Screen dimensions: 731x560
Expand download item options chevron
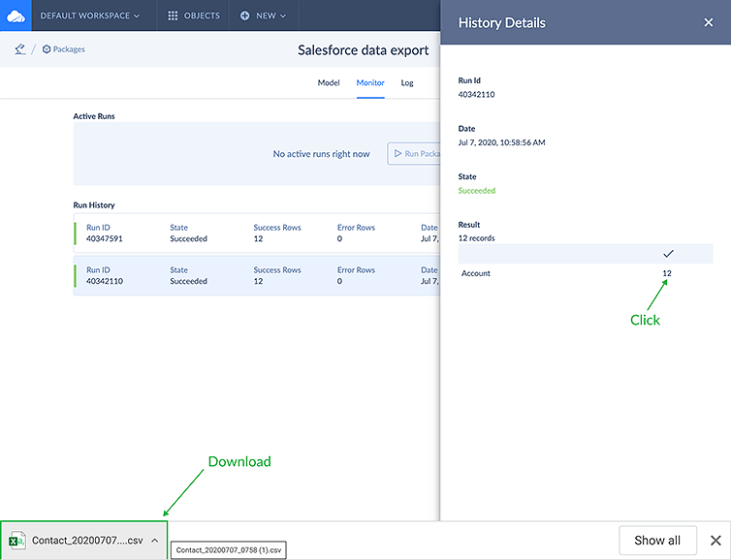(155, 541)
